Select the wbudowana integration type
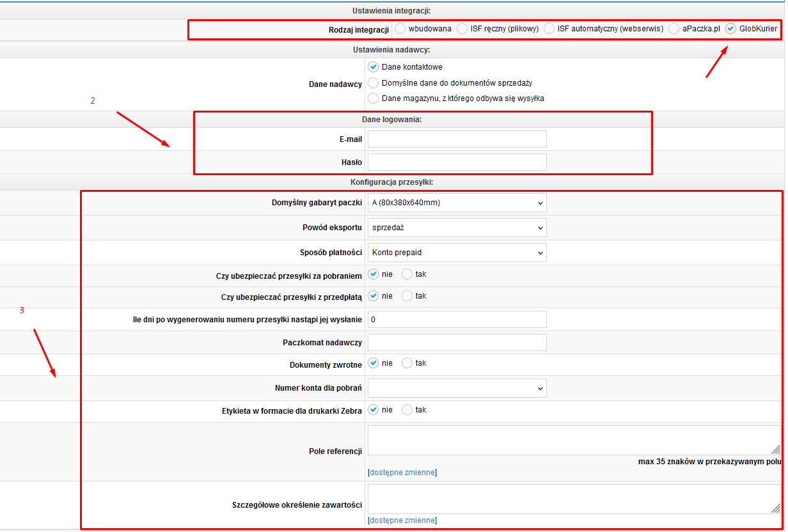This screenshot has width=788, height=532. (400, 29)
